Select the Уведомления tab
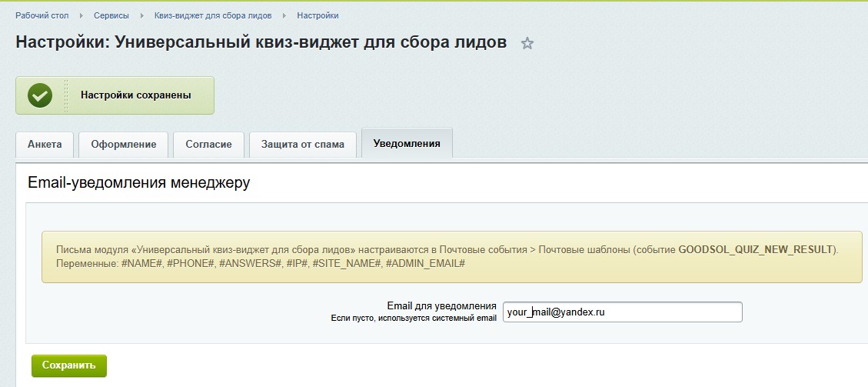 click(407, 143)
